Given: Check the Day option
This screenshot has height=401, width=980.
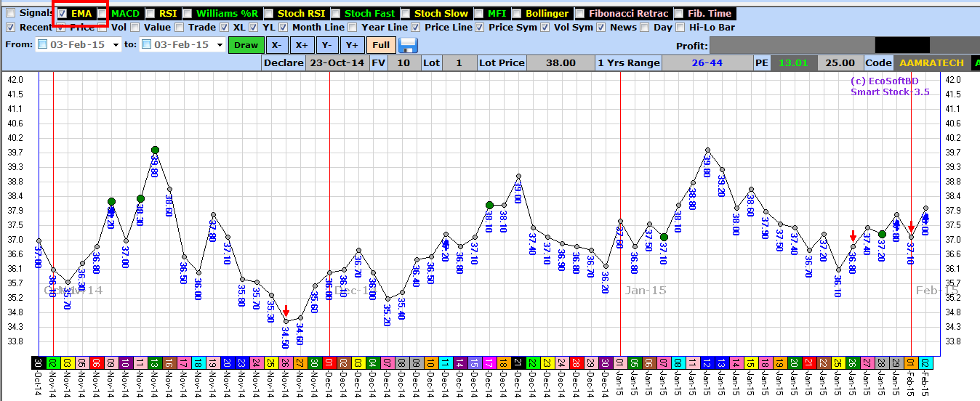Looking at the screenshot, I should 645,27.
